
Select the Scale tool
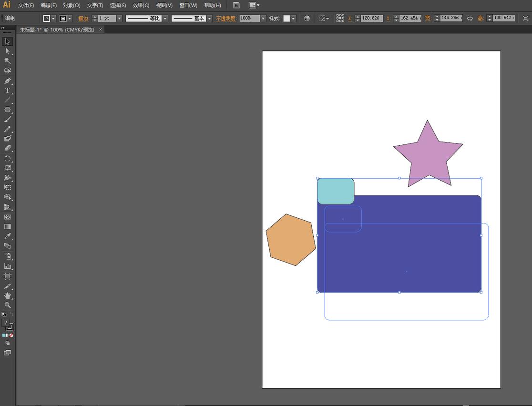(x=8, y=168)
